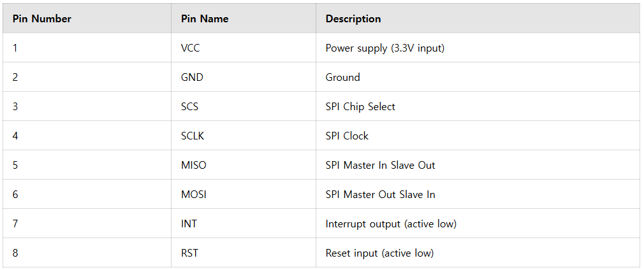The image size is (644, 270).
Task: Select the SPI Chip Select description
Action: point(360,107)
